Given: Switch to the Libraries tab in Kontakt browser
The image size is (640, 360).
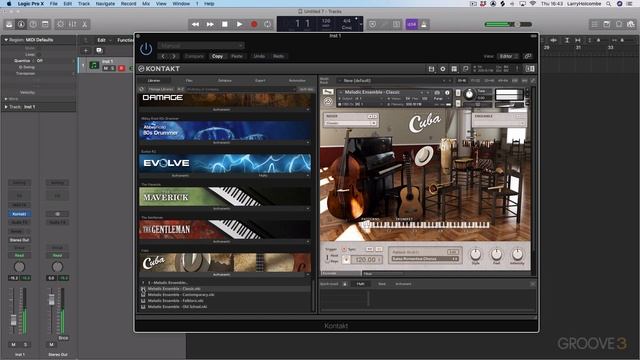Looking at the screenshot, I should (154, 81).
